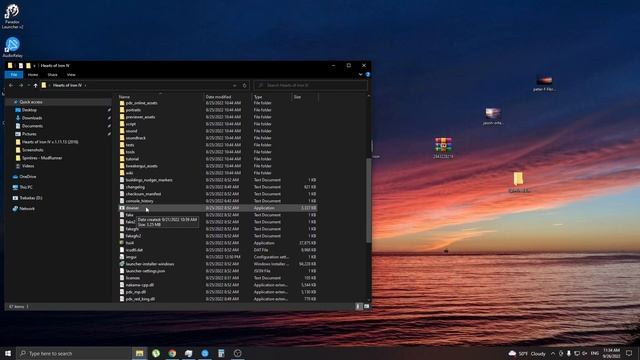The image size is (640, 360).
Task: Select the tweakergui_assets folder
Action: (x=218, y=166)
